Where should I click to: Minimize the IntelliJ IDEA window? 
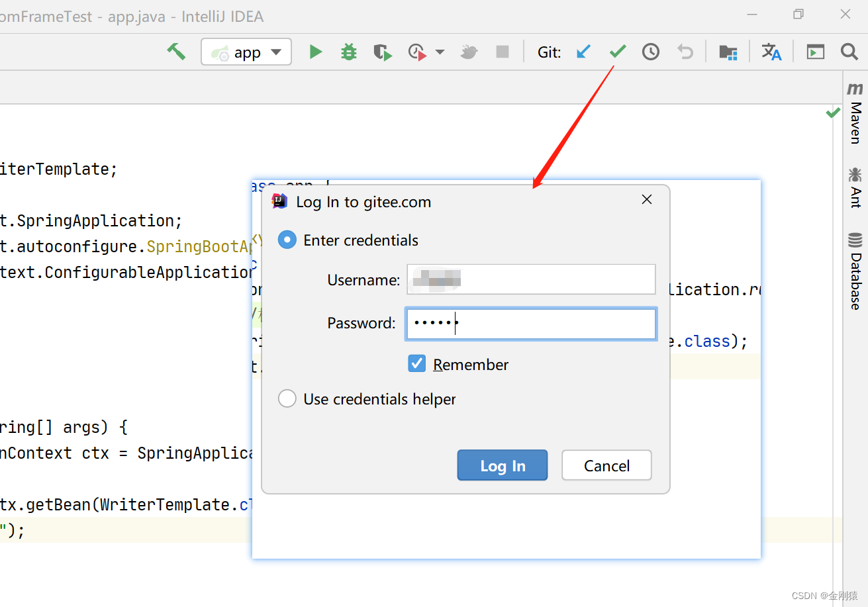(x=752, y=15)
